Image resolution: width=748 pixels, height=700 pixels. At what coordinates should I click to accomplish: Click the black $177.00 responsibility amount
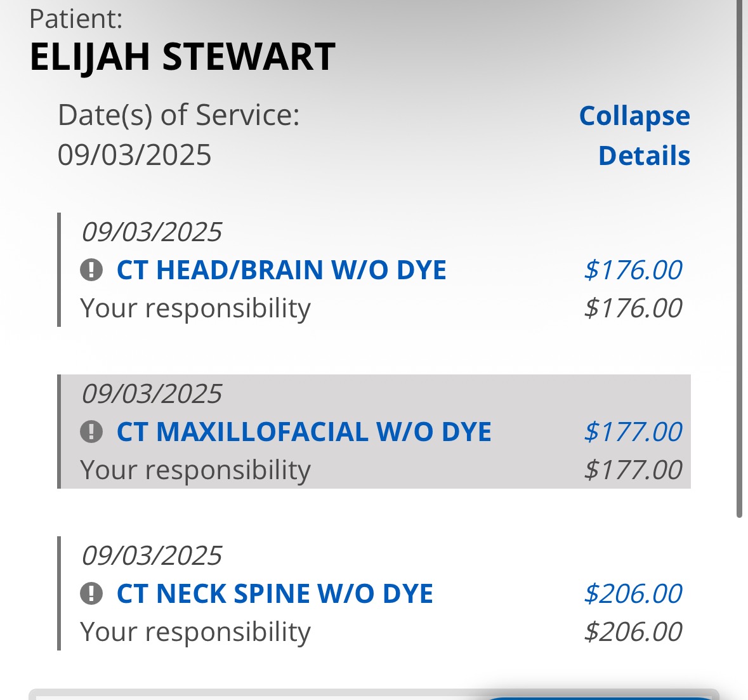(633, 470)
